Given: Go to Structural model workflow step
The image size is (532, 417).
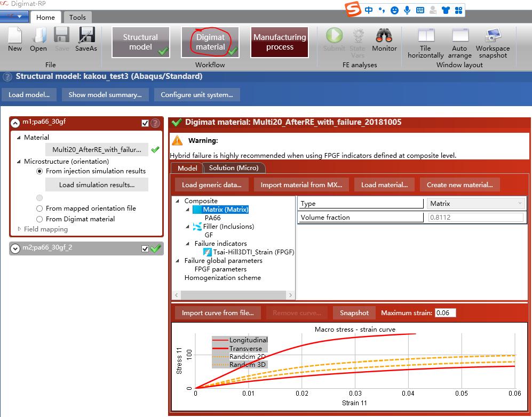Looking at the screenshot, I should coord(140,42).
